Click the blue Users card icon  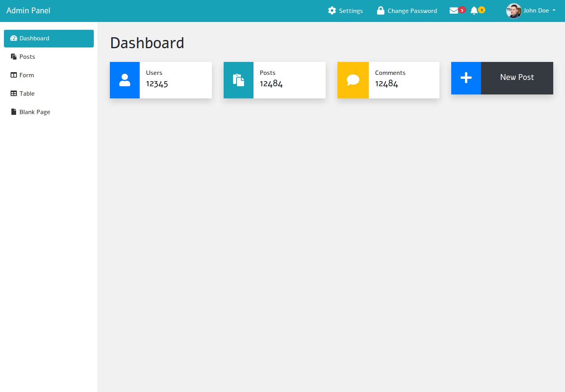(x=125, y=80)
